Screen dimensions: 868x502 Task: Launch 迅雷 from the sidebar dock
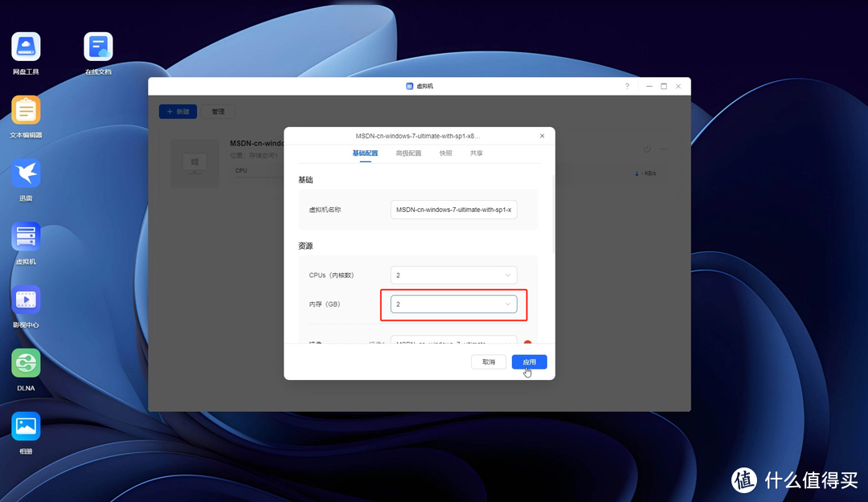[25, 173]
